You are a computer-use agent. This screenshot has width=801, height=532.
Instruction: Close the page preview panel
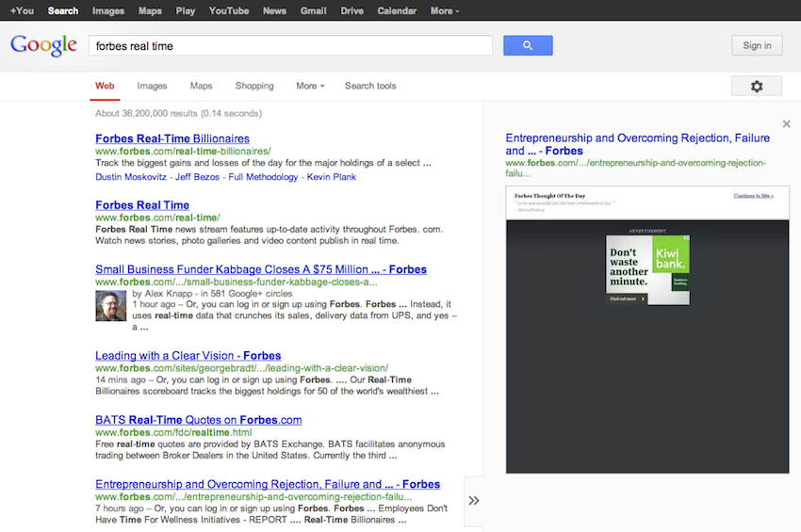[x=787, y=123]
